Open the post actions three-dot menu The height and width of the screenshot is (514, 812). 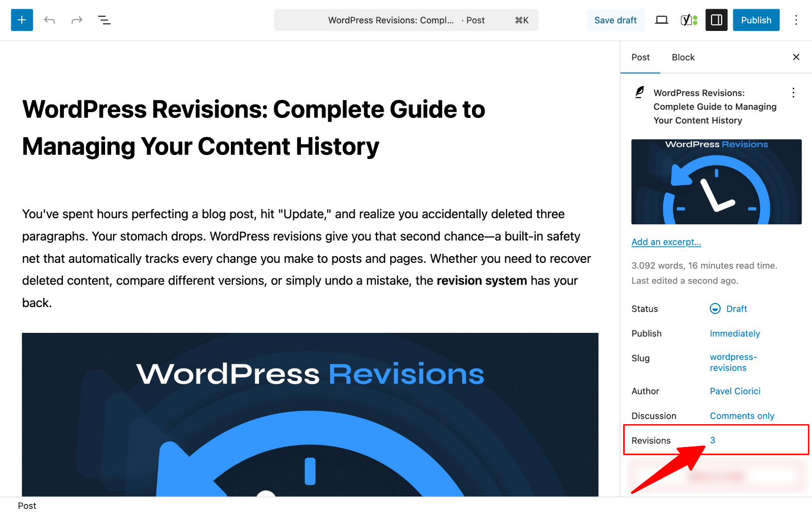pos(793,93)
